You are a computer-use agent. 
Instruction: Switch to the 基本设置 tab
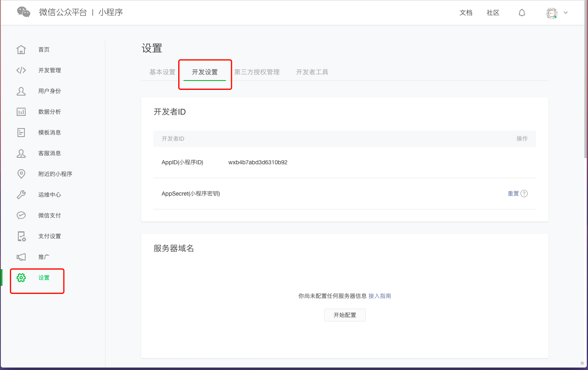pyautogui.click(x=162, y=72)
